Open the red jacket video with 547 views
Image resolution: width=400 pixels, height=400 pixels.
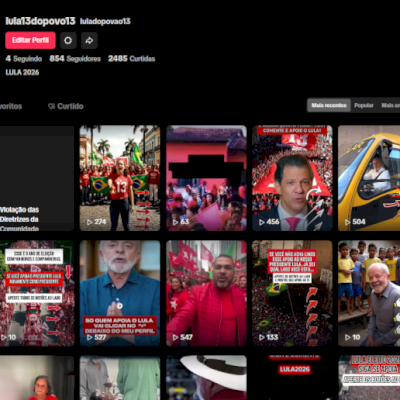point(206,293)
